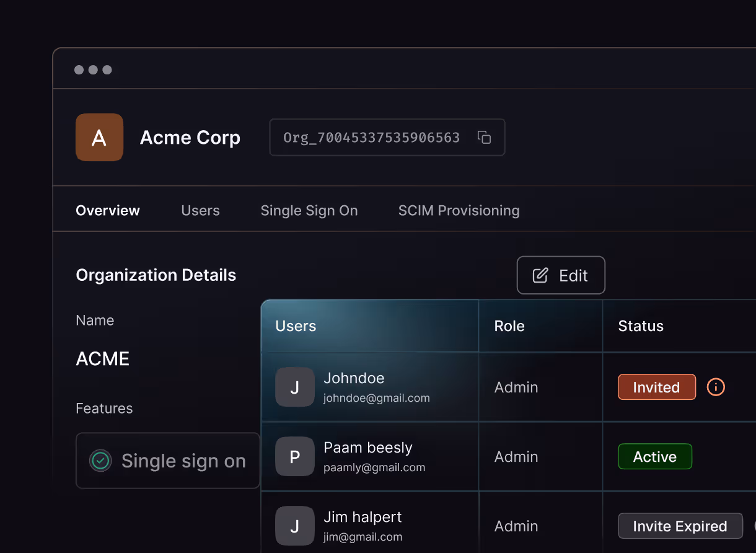Click Paam beesly's 'P' avatar
The width and height of the screenshot is (756, 553).
pos(295,456)
